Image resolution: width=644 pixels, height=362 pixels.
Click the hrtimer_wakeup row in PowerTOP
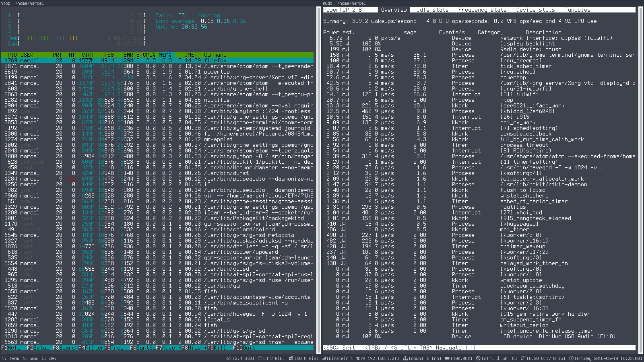click(480, 246)
